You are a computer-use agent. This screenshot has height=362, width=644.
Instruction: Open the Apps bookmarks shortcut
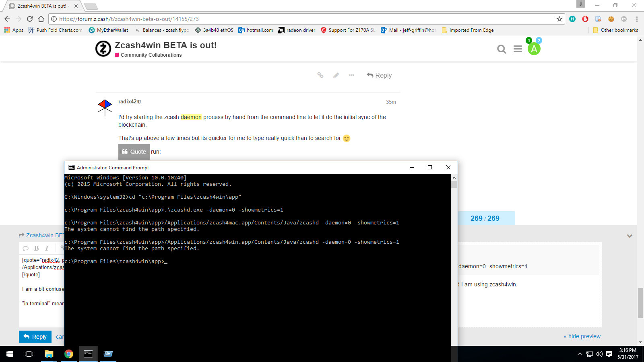click(x=14, y=30)
